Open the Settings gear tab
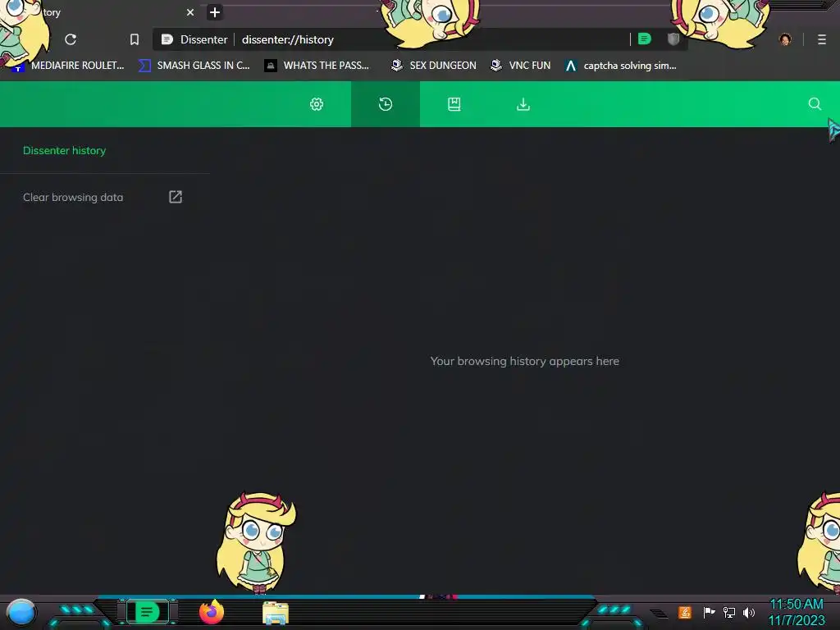Viewport: 840px width, 630px height. pos(317,104)
